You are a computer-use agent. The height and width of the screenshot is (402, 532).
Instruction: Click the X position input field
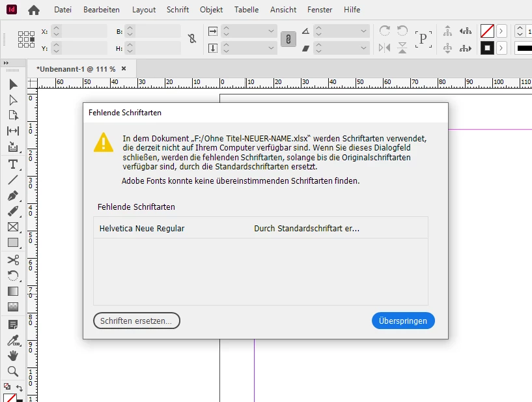[85, 31]
